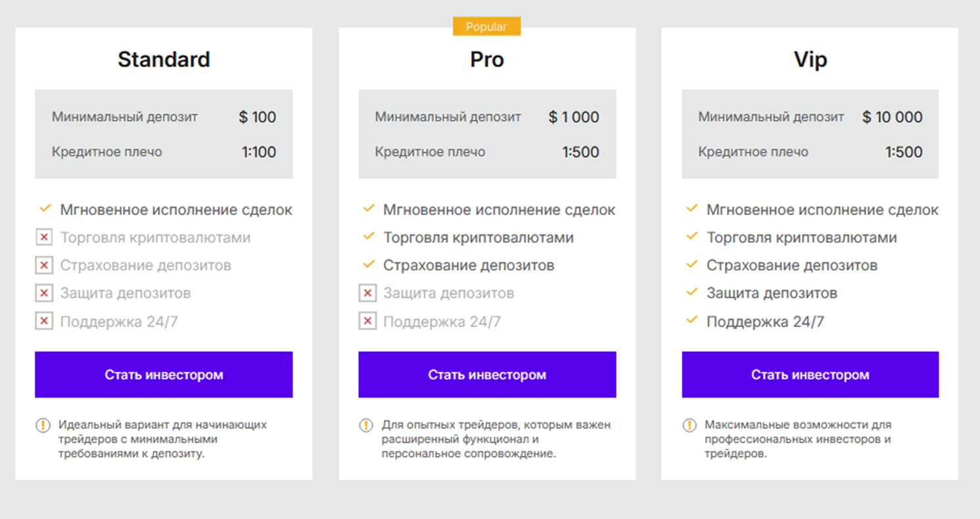Click the $ 1 000 minimum deposit value
Viewport: 980px width, 519px height.
(574, 118)
